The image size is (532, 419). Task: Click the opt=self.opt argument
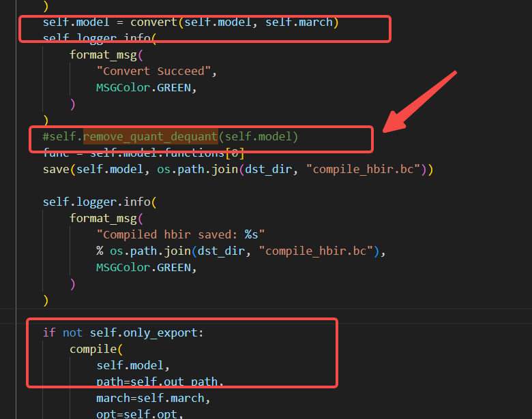tap(140, 414)
